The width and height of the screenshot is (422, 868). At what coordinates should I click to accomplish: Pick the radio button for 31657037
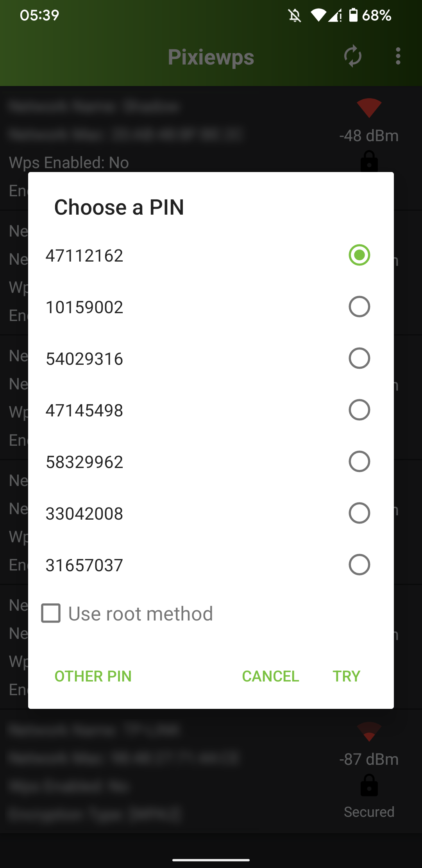pyautogui.click(x=359, y=565)
